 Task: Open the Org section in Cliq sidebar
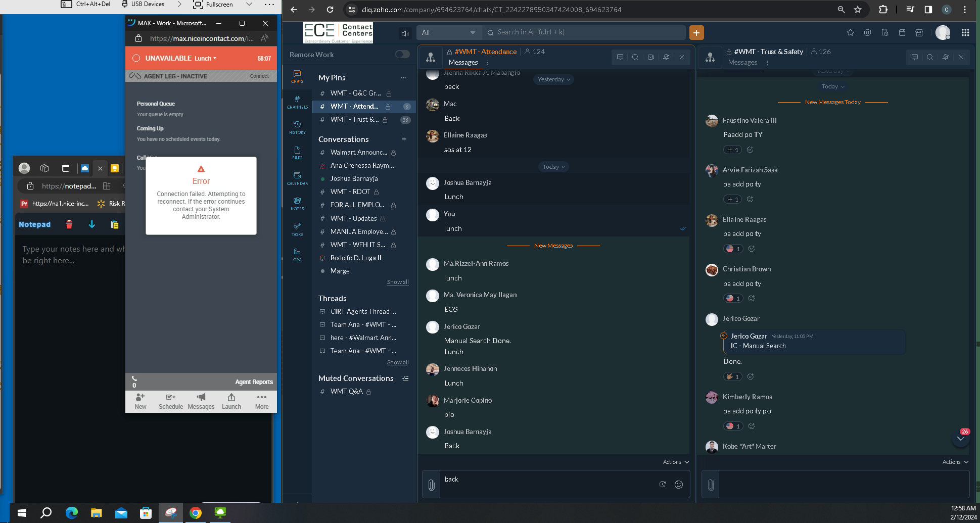(x=297, y=255)
